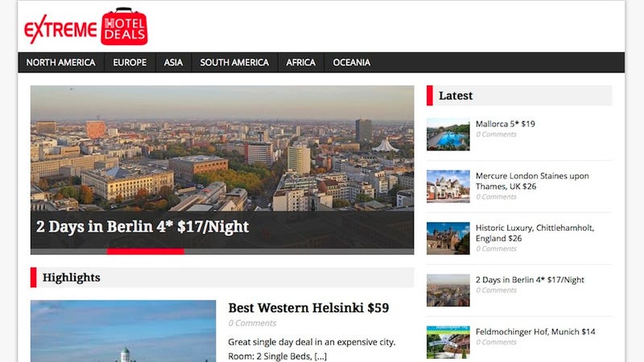View comments under Historic Luxury Chittlehamholt
644x362 pixels.
click(x=496, y=249)
